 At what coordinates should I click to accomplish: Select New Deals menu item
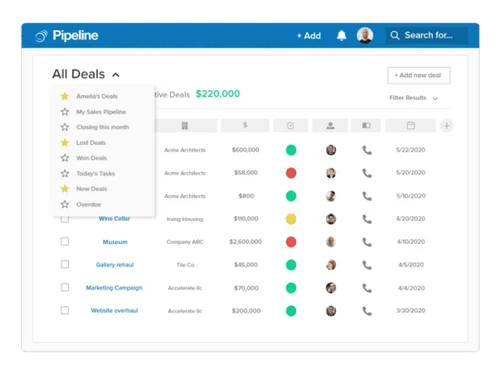(x=92, y=189)
